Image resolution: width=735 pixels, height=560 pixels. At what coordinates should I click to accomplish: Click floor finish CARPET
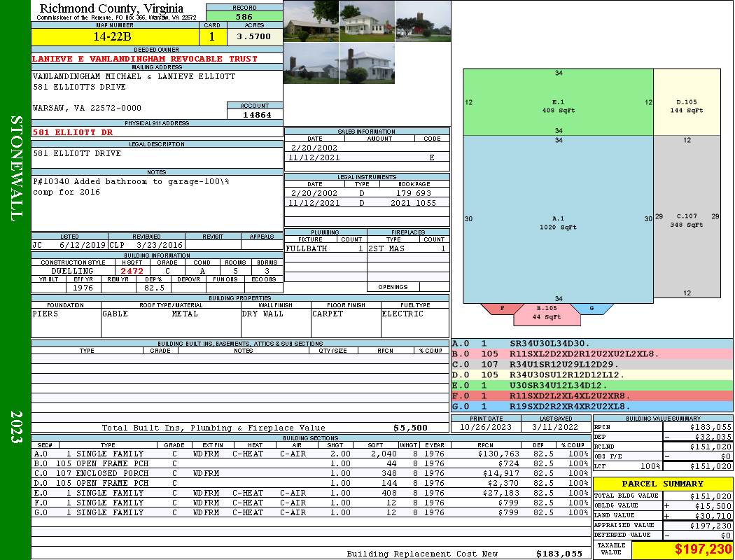click(327, 314)
